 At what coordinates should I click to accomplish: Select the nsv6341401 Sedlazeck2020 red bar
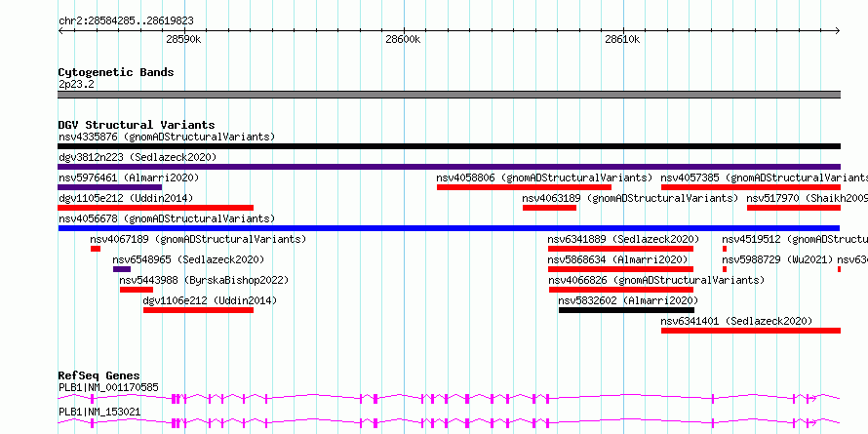pos(751,331)
